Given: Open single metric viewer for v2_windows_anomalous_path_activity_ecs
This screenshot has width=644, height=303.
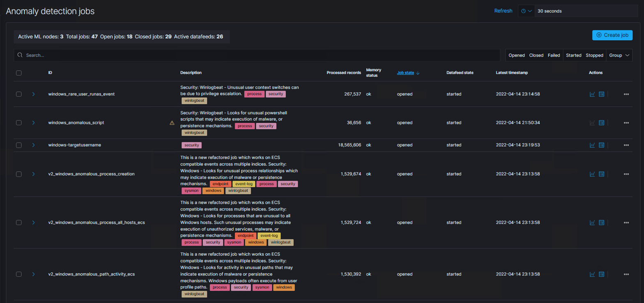Looking at the screenshot, I should coord(592,274).
